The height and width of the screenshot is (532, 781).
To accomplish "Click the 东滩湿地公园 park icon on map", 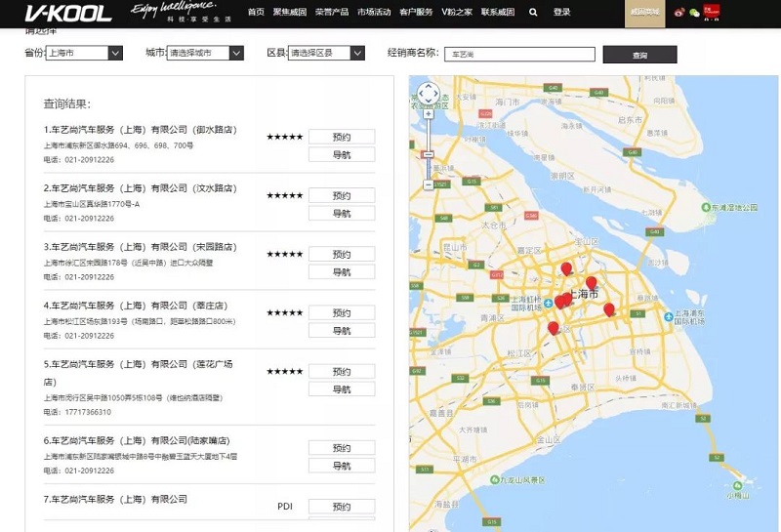I will [x=706, y=207].
